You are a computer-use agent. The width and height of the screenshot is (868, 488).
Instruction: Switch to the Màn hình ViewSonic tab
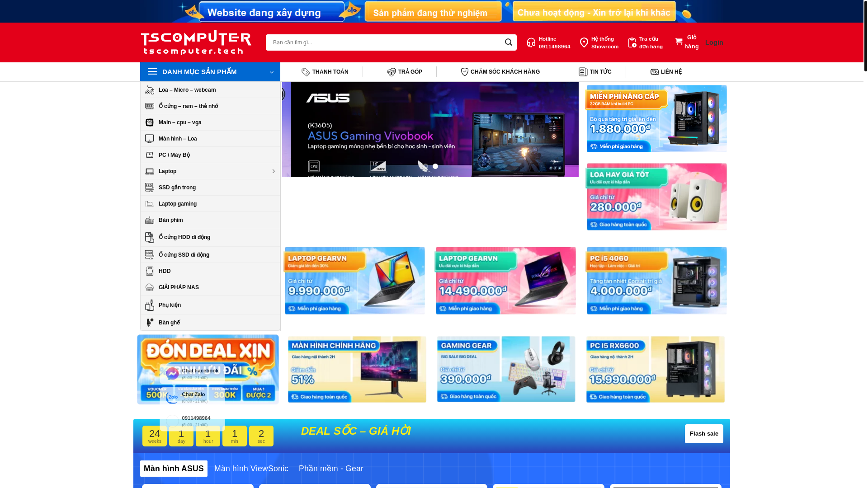pos(251,469)
